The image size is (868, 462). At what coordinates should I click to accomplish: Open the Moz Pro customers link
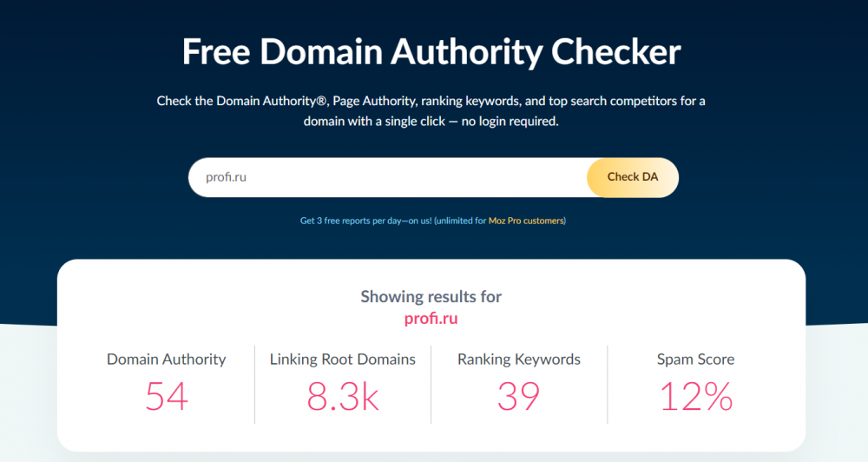tap(526, 221)
